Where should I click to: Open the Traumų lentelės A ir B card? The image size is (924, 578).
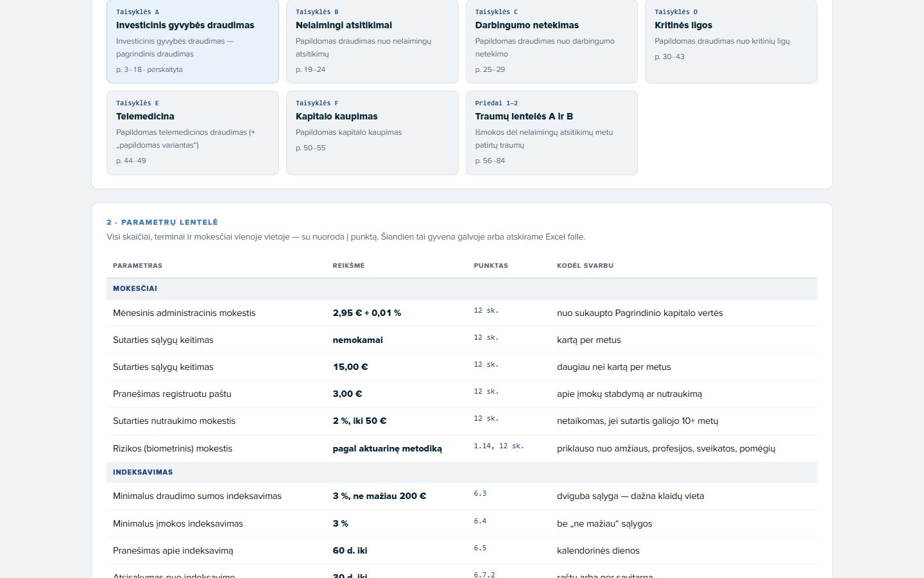(x=552, y=133)
